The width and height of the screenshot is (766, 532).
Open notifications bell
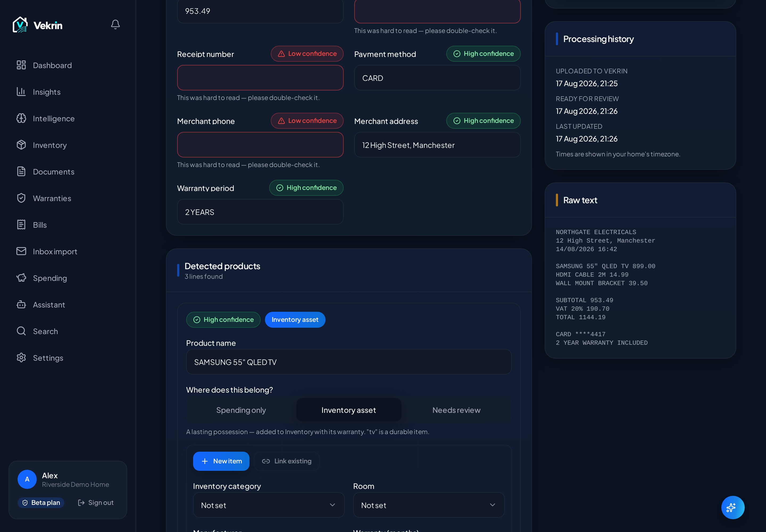[x=115, y=24]
